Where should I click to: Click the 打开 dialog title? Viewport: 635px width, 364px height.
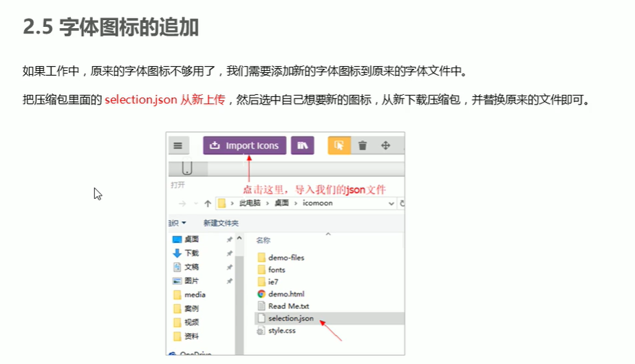[177, 185]
